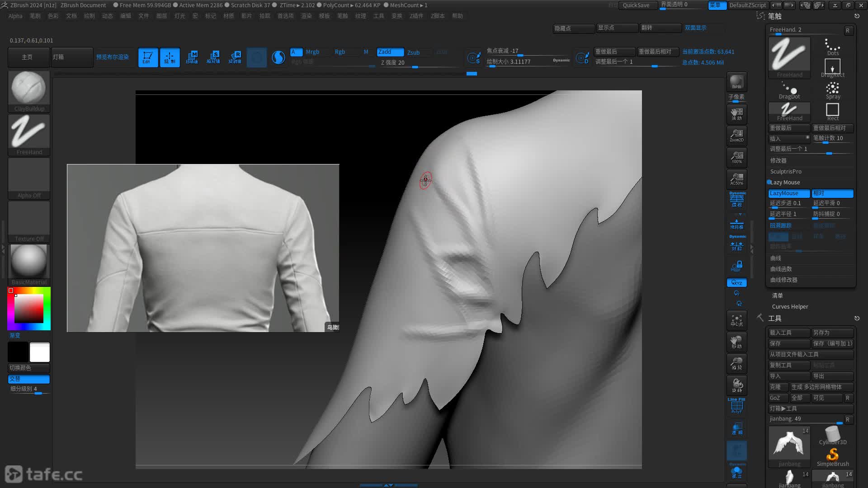
Task: Click the 中心点 frame icon
Action: point(736,320)
